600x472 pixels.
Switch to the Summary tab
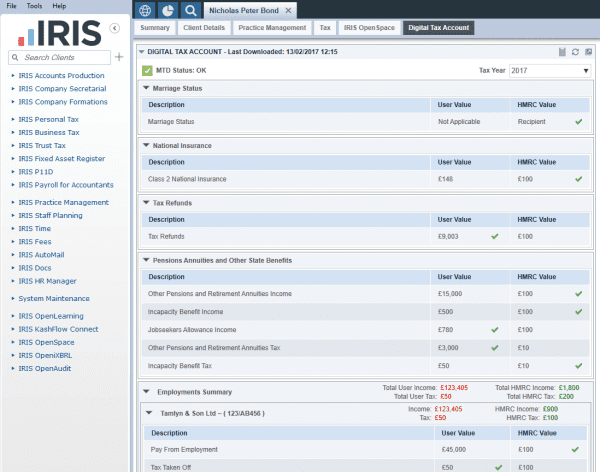click(x=155, y=28)
